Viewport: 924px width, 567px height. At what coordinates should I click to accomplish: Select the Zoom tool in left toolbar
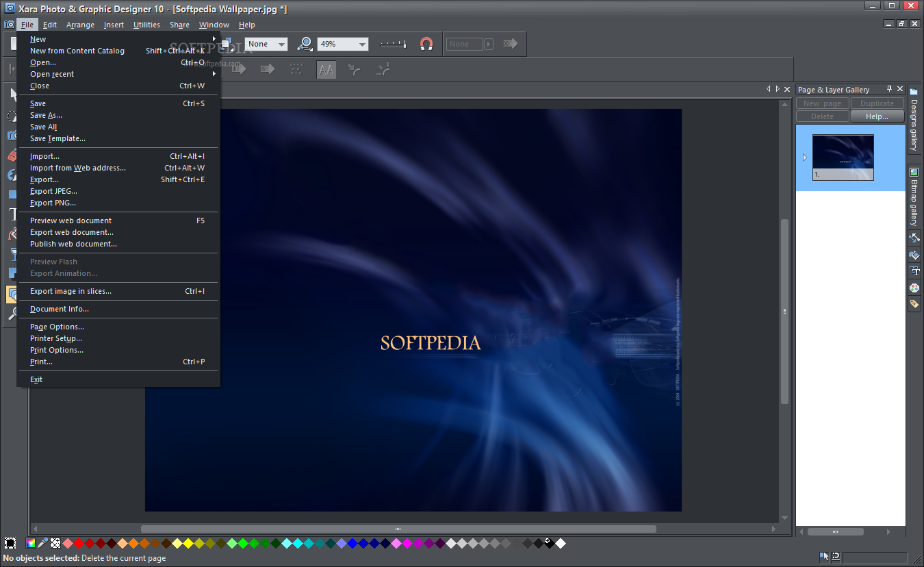[x=14, y=314]
